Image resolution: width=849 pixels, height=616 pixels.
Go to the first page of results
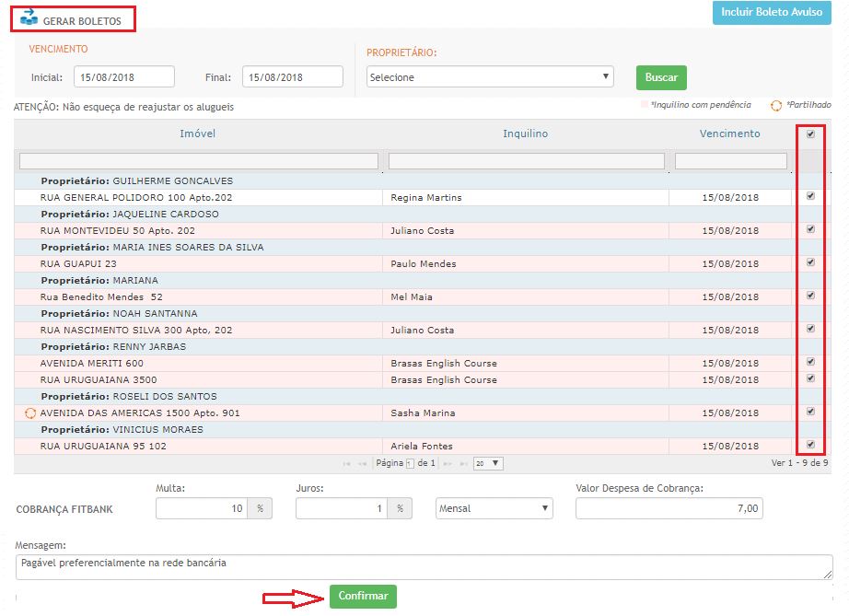[347, 464]
